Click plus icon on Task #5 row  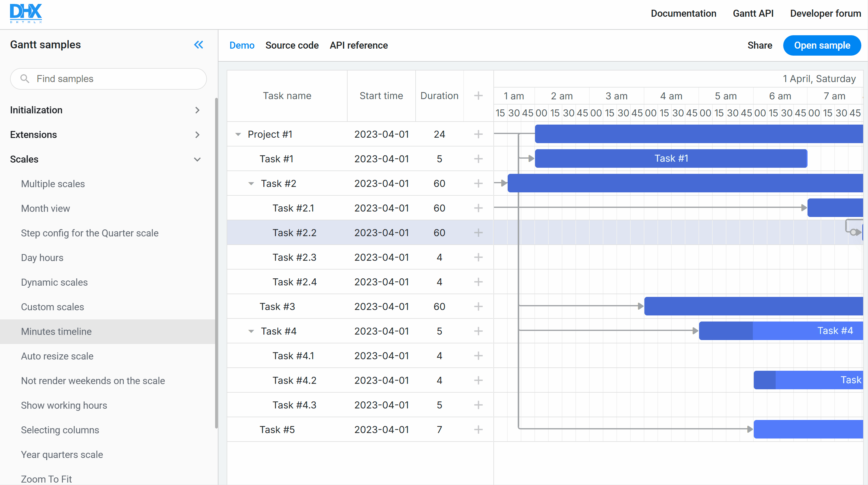point(478,429)
